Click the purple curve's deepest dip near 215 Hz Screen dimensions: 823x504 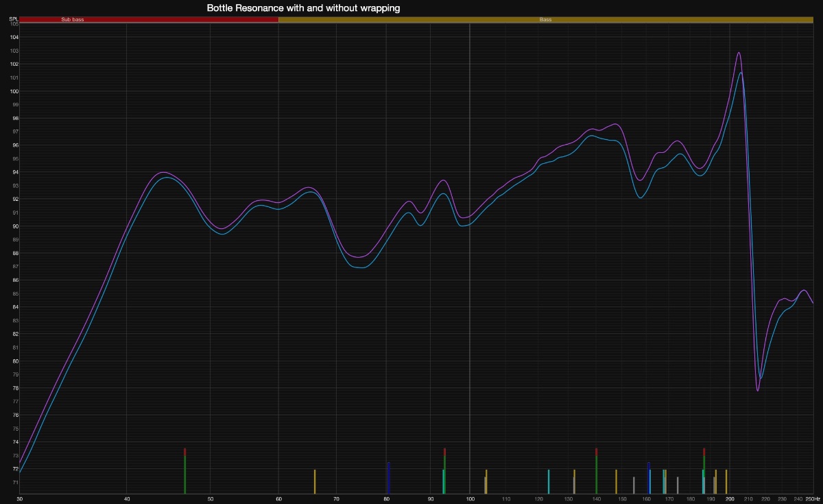pyautogui.click(x=758, y=390)
